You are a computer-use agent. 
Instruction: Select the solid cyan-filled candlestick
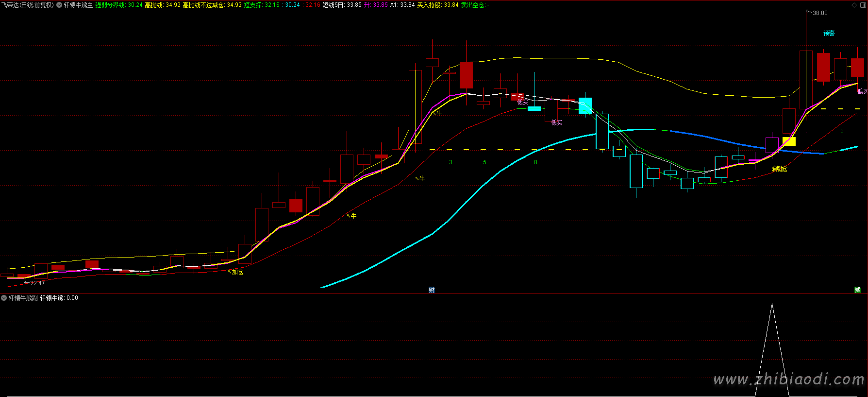tap(585, 105)
